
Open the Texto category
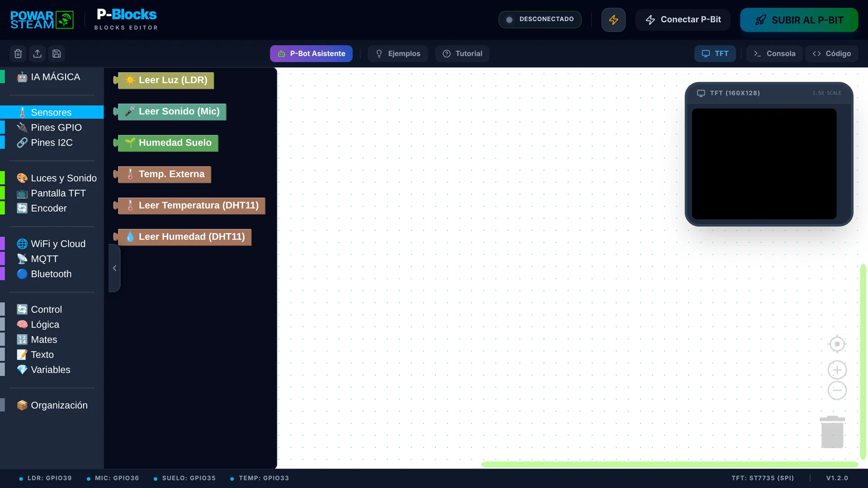52,355
